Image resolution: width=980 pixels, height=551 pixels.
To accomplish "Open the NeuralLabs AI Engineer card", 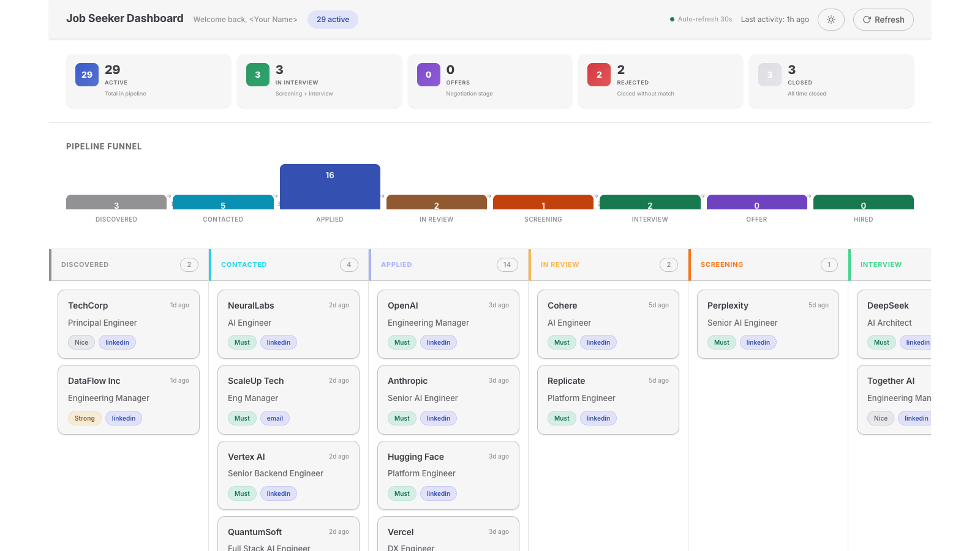I will click(288, 324).
